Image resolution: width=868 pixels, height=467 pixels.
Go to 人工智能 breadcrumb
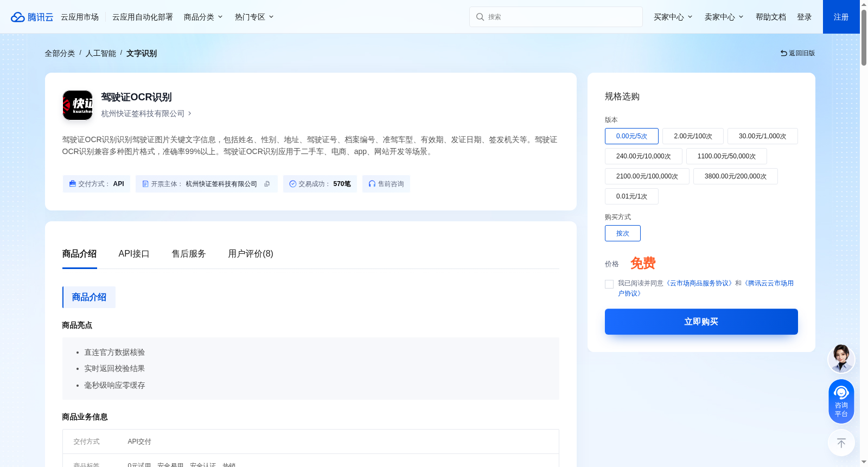(101, 53)
